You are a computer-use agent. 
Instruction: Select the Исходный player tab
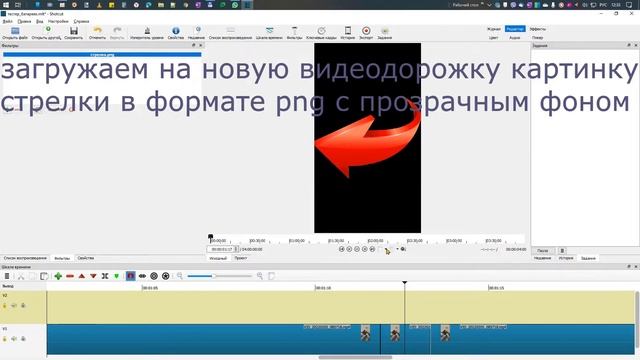[218, 258]
